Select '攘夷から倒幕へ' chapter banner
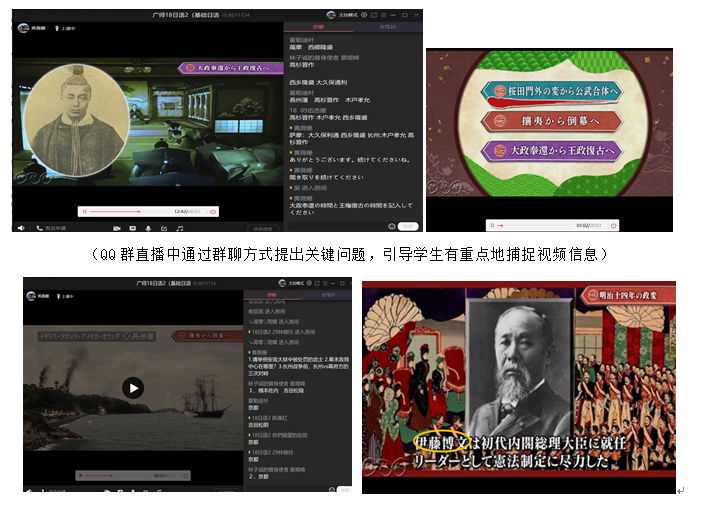The height and width of the screenshot is (510, 709). click(x=548, y=121)
